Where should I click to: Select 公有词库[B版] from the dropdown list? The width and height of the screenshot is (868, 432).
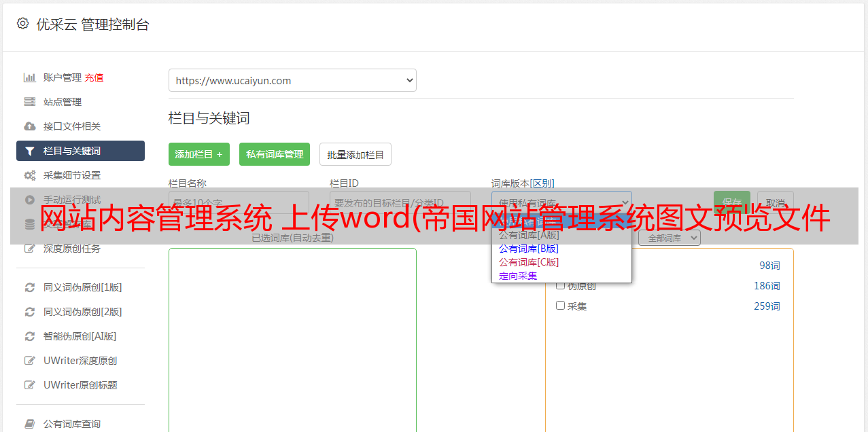pos(561,249)
